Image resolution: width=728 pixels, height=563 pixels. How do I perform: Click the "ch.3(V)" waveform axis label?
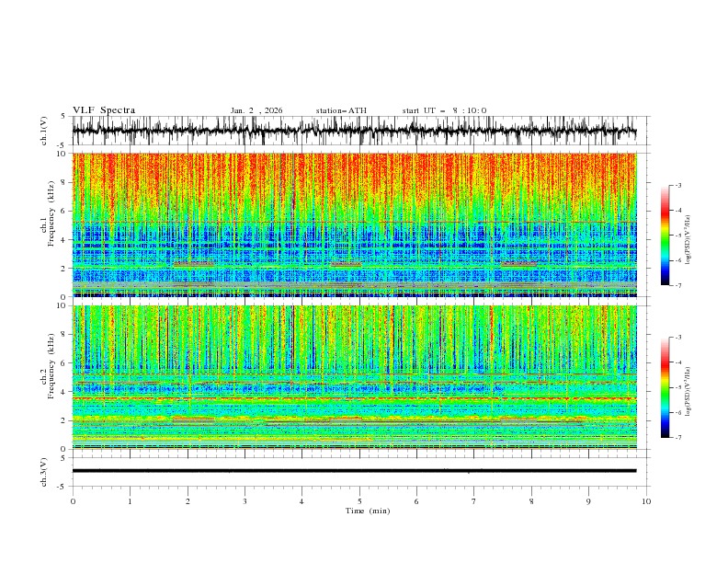[44, 472]
